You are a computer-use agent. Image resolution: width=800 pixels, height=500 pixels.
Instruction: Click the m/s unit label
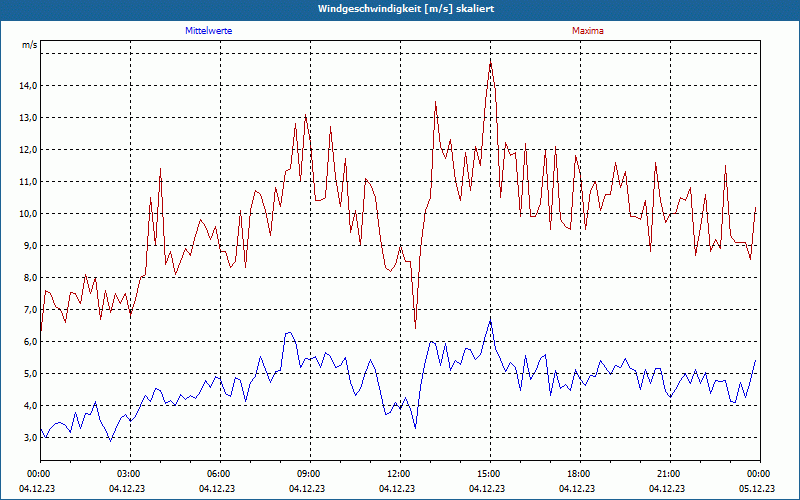(30, 45)
